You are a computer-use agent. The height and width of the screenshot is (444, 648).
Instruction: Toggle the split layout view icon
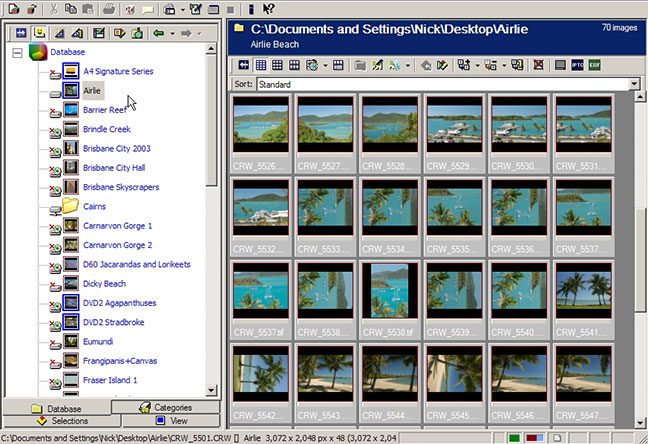[x=338, y=65]
